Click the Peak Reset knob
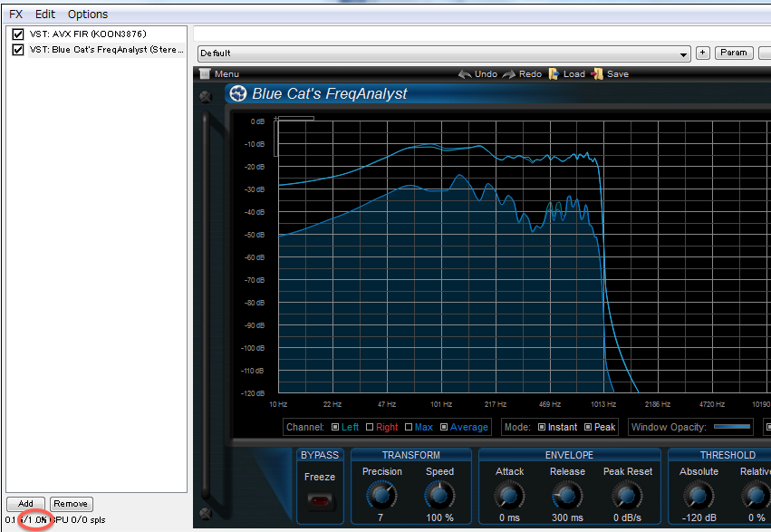Screen dimensions: 771x532 click(x=628, y=495)
